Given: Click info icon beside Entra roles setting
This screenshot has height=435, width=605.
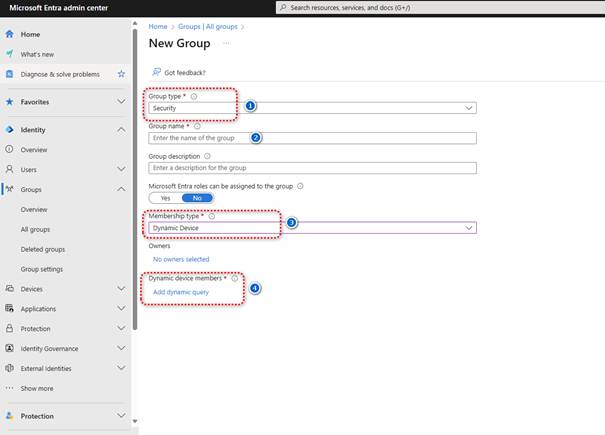Looking at the screenshot, I should pos(300,186).
